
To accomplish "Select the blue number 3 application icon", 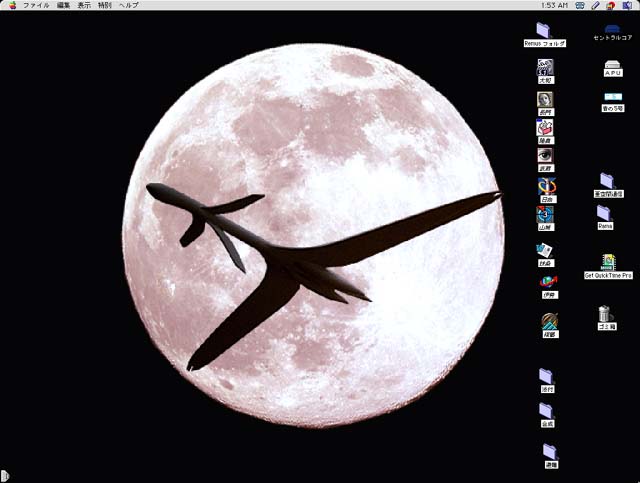I will click(x=545, y=213).
